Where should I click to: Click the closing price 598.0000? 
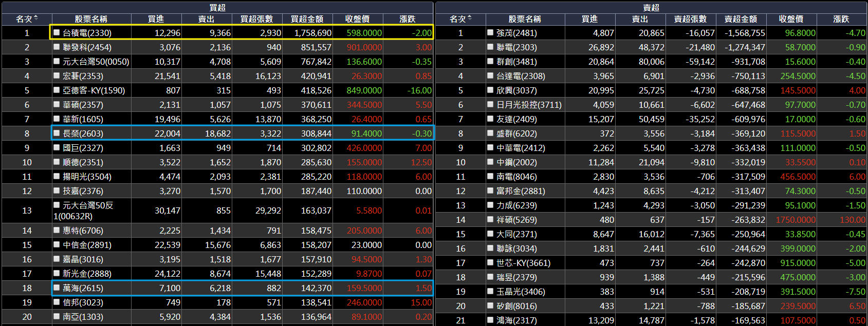pos(364,33)
